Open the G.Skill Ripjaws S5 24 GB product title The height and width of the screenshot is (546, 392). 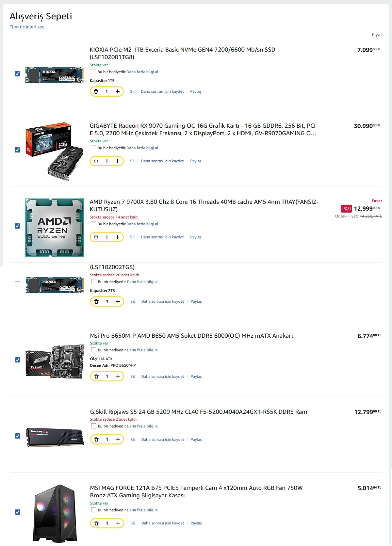[x=199, y=412]
